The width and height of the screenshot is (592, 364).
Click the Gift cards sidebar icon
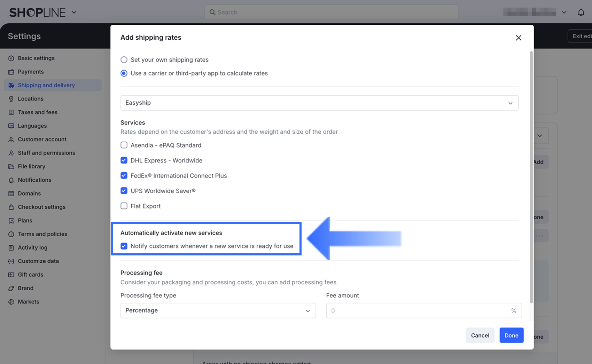coord(11,275)
